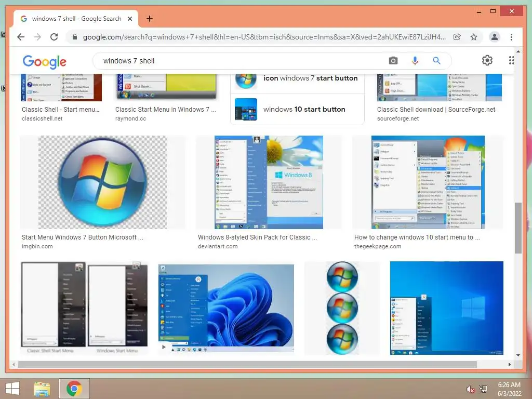Open the Windows Start button
Image resolution: width=532 pixels, height=399 pixels.
point(12,389)
